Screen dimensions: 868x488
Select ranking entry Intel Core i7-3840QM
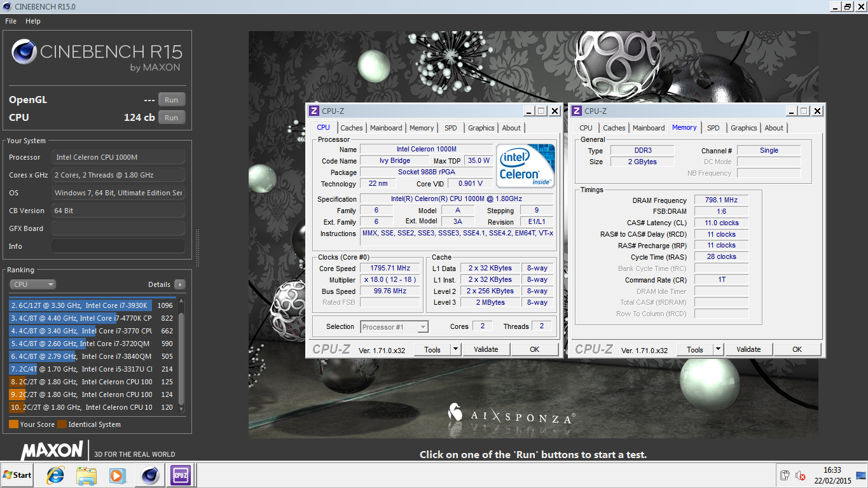(92, 356)
